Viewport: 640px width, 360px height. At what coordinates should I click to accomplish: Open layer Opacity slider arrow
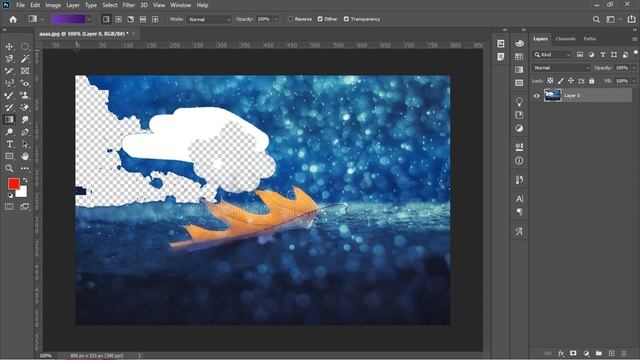click(x=634, y=68)
